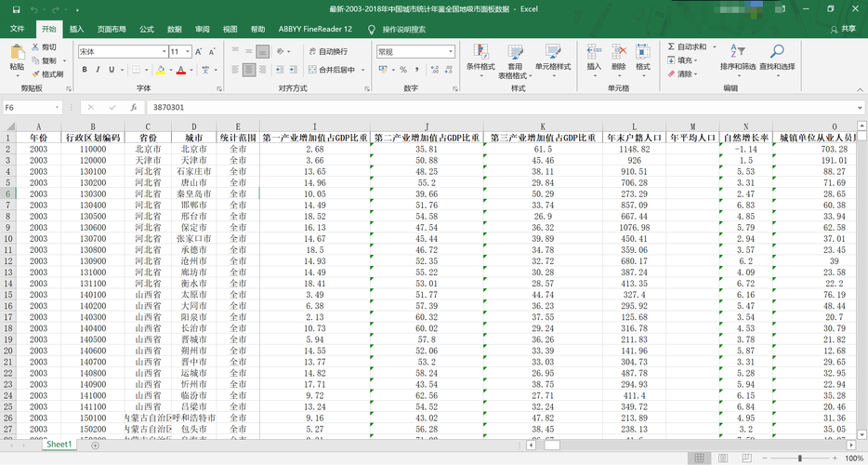
Task: Save the workbook from the quick access toolbar
Action: tap(16, 9)
